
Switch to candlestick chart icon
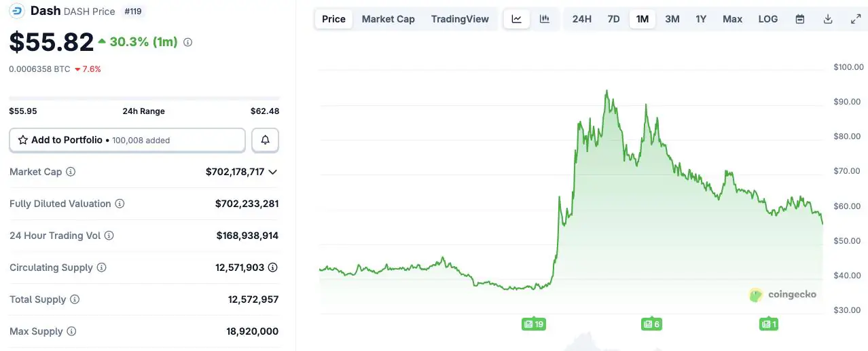pyautogui.click(x=545, y=19)
